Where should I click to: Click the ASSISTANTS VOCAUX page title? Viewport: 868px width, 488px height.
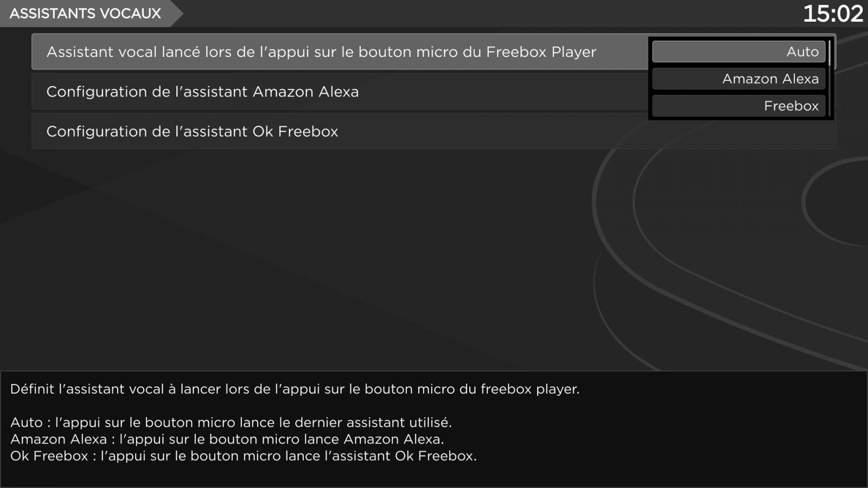(x=85, y=14)
